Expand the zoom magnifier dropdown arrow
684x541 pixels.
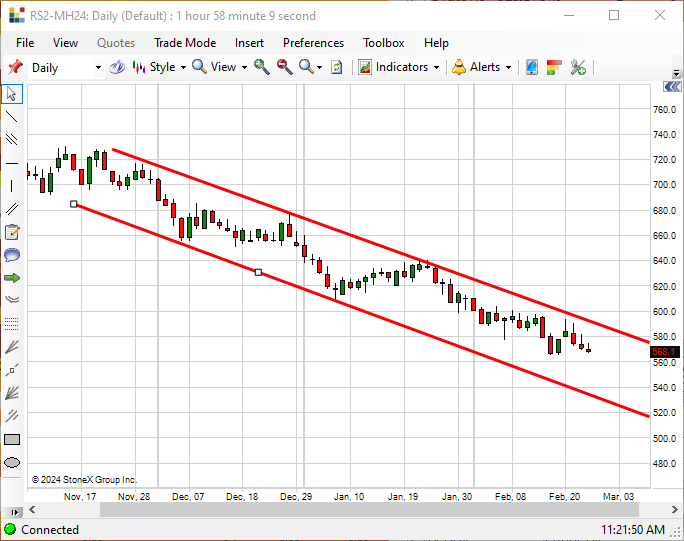click(320, 68)
